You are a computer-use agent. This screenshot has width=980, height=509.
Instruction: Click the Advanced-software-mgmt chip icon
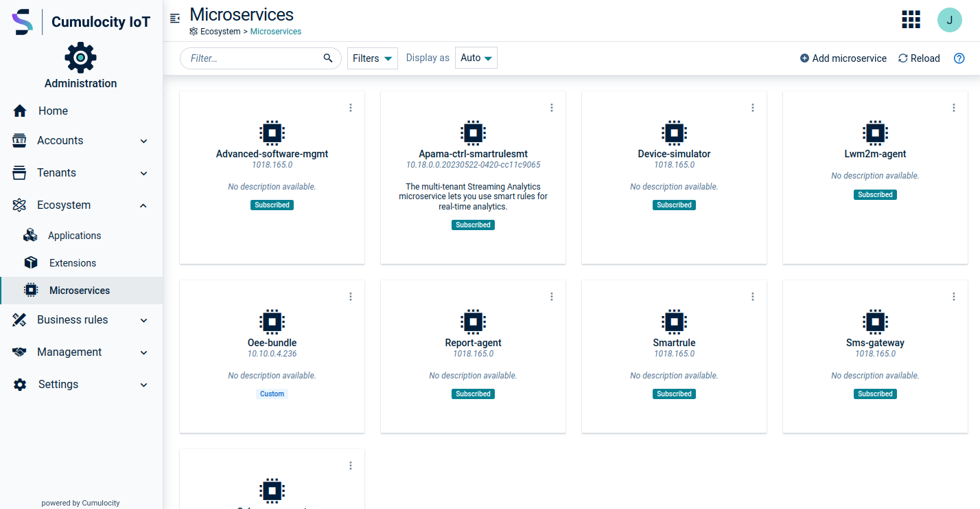(x=272, y=132)
